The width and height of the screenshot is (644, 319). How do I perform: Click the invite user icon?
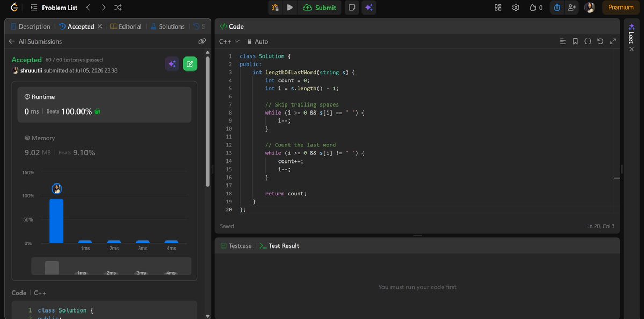pos(571,8)
